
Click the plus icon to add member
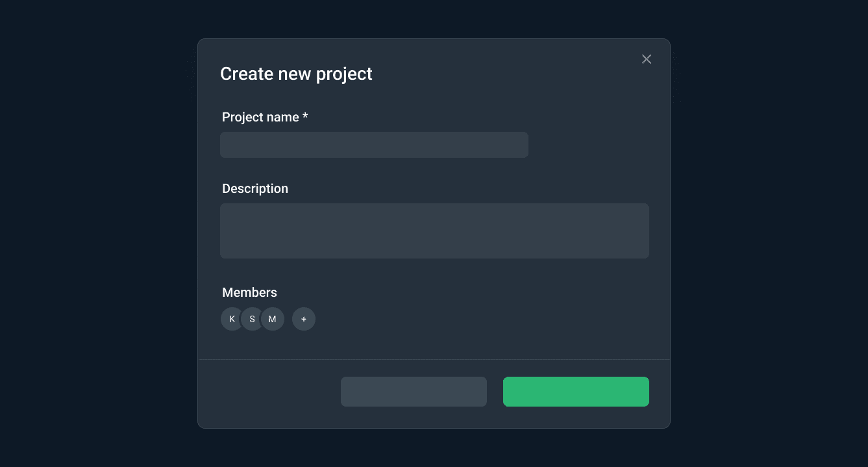pos(304,319)
